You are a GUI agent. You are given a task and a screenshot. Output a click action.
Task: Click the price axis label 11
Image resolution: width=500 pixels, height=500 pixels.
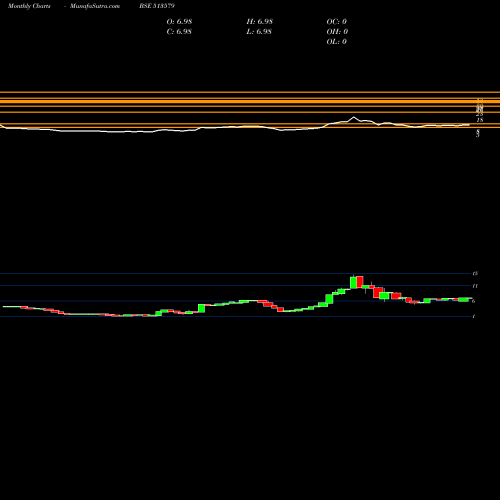(x=475, y=286)
